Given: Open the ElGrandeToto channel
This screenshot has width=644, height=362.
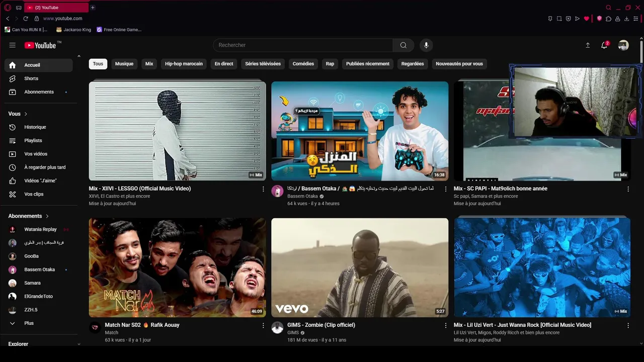Looking at the screenshot, I should pos(39,297).
